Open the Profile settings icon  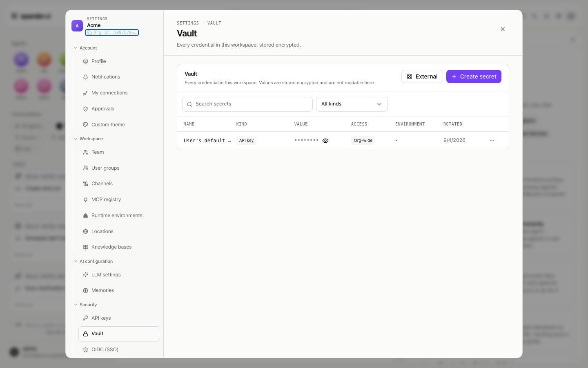(85, 61)
